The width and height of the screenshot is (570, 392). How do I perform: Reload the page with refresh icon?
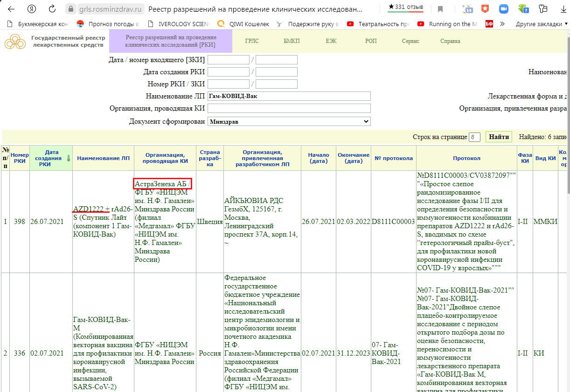click(x=52, y=9)
